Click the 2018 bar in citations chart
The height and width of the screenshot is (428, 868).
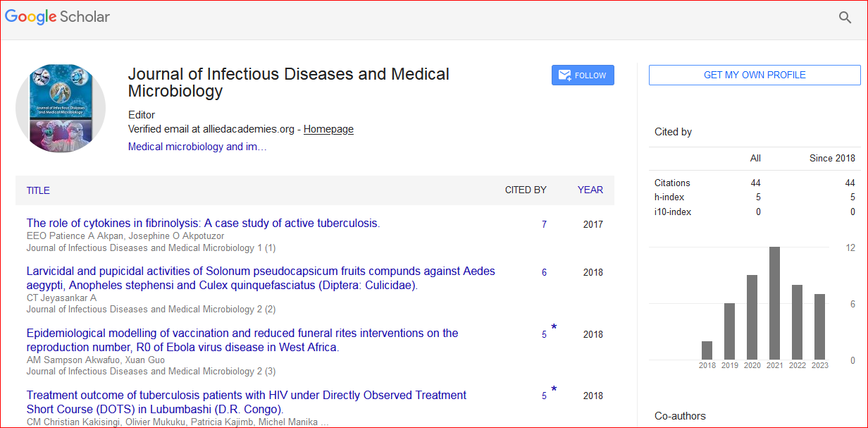click(x=707, y=350)
